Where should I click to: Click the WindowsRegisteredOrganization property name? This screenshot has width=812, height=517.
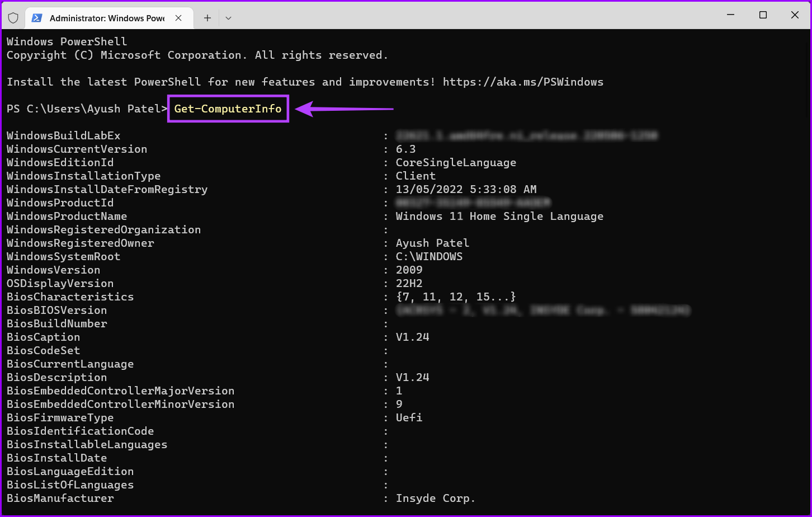pyautogui.click(x=104, y=229)
